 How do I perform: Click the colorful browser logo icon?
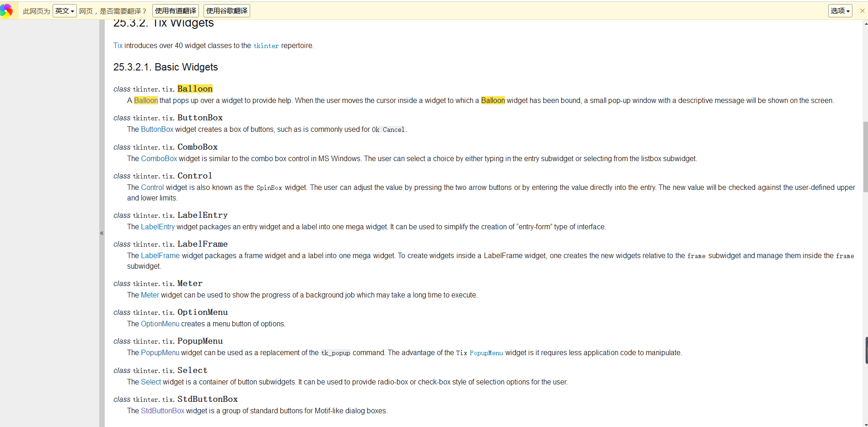coord(6,10)
